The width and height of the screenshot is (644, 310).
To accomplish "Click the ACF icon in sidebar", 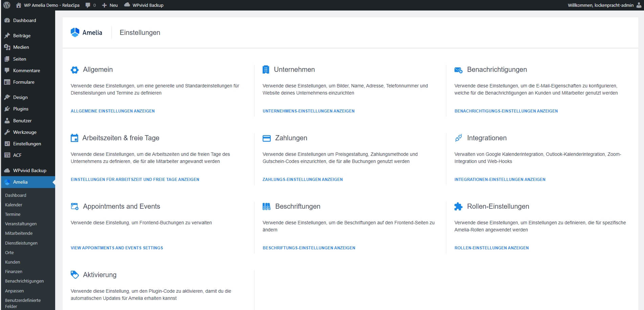I will [7, 155].
